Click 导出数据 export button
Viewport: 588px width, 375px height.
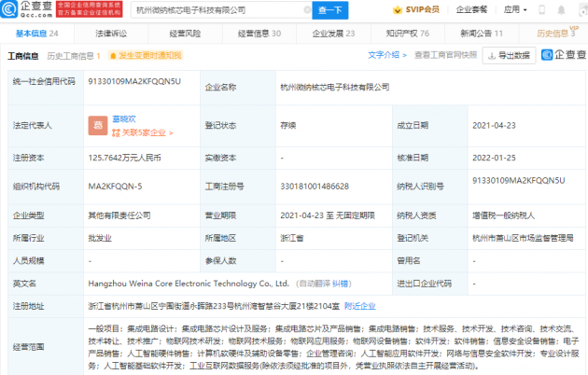(509, 55)
